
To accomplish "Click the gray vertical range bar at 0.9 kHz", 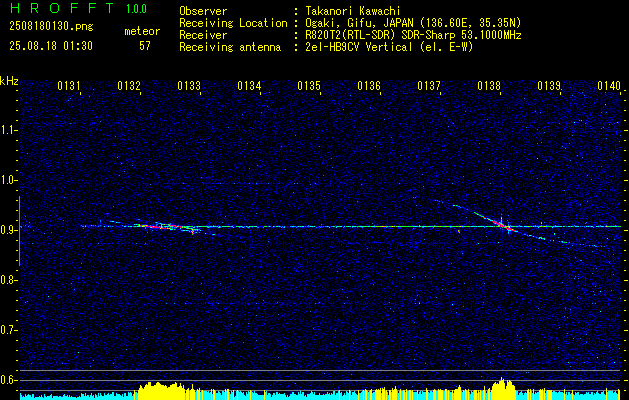I will coord(19,231).
